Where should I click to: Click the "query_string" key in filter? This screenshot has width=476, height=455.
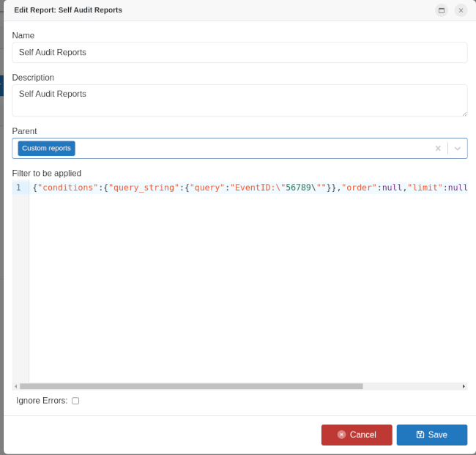point(142,188)
